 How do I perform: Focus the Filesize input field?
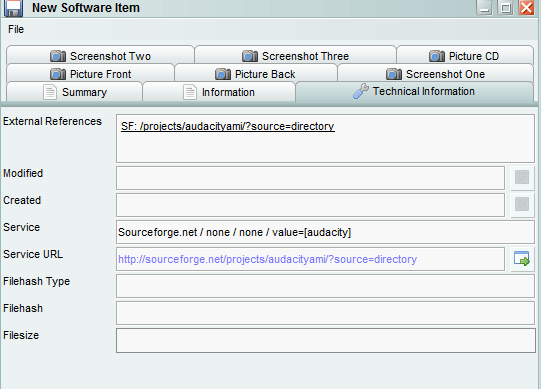tap(326, 340)
